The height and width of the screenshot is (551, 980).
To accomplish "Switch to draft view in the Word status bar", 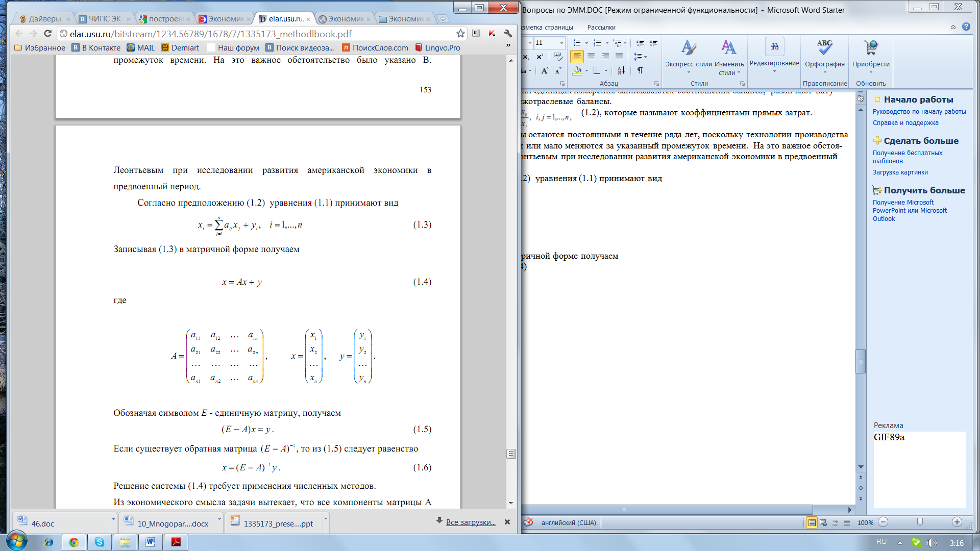I will pyautogui.click(x=847, y=522).
